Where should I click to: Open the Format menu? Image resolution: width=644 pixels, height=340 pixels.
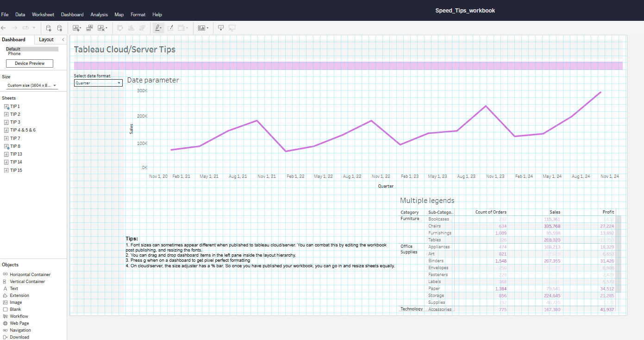[x=138, y=15]
